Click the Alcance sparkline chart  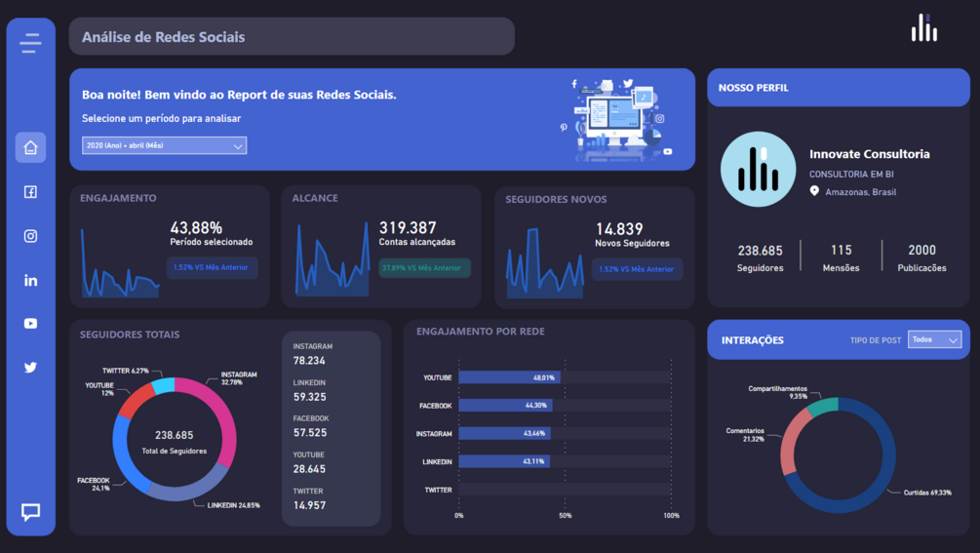pos(333,259)
